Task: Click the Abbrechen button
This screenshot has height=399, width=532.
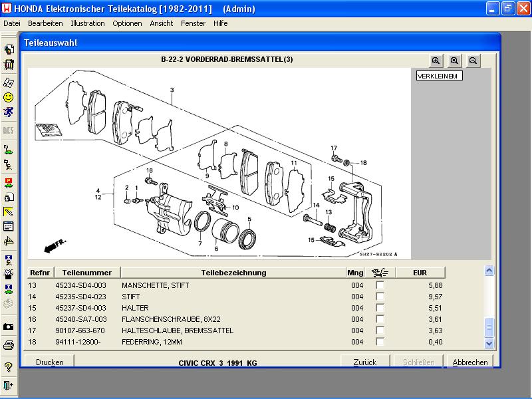Action: [470, 362]
